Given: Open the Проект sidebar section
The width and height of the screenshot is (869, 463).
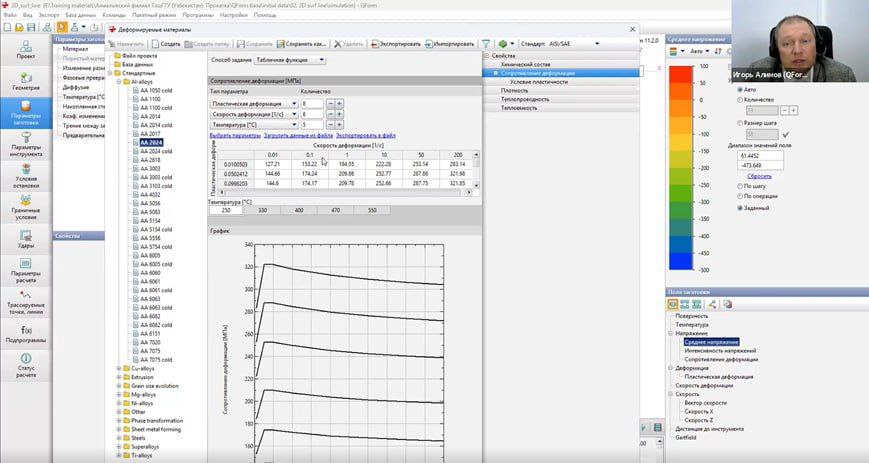Looking at the screenshot, I should 26,47.
